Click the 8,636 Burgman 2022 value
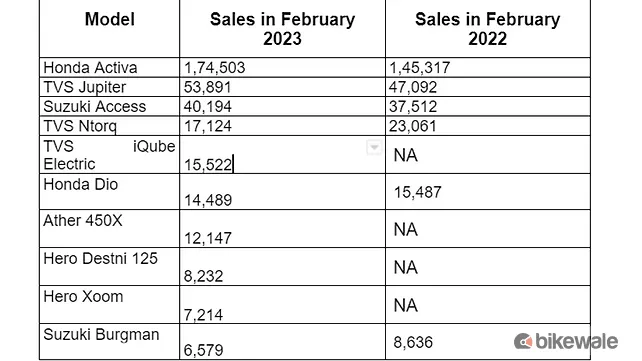The width and height of the screenshot is (642, 361). (413, 342)
